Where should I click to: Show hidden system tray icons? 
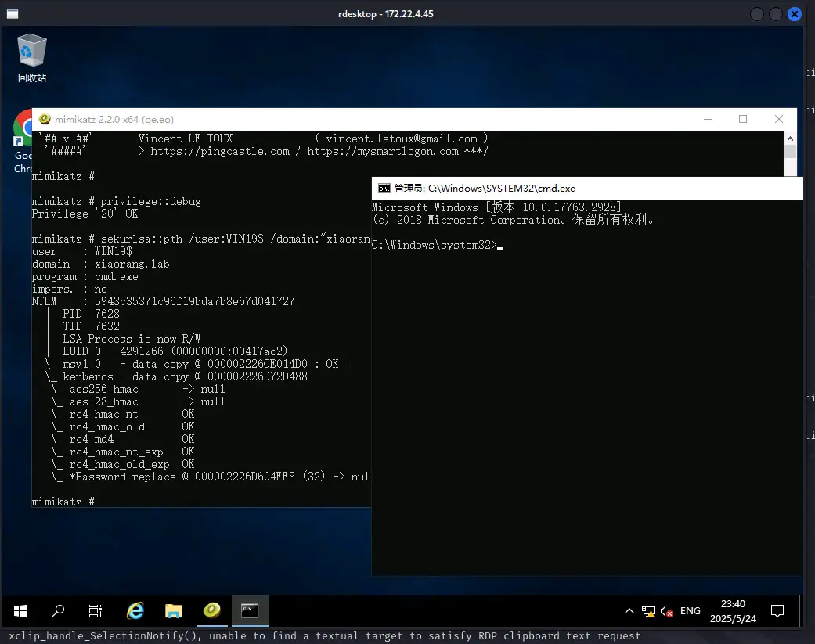pyautogui.click(x=629, y=611)
